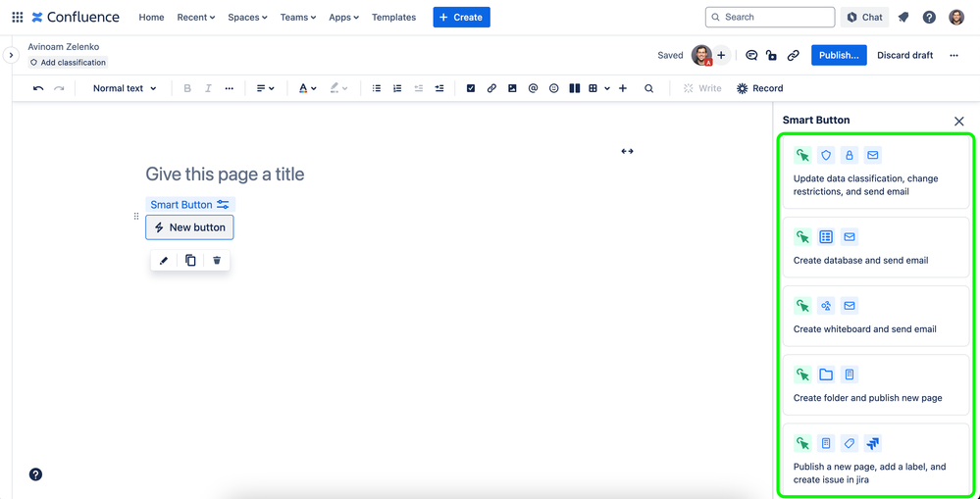Undo the last edit

(x=38, y=88)
